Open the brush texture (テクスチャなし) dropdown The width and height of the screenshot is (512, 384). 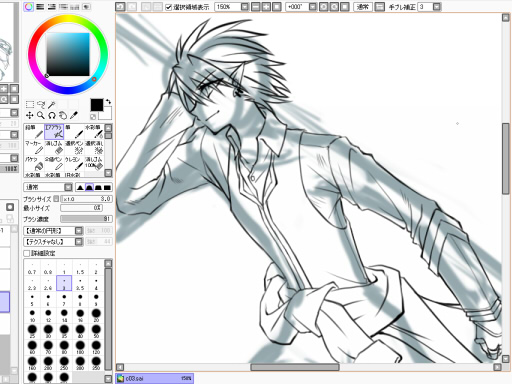click(x=79, y=242)
